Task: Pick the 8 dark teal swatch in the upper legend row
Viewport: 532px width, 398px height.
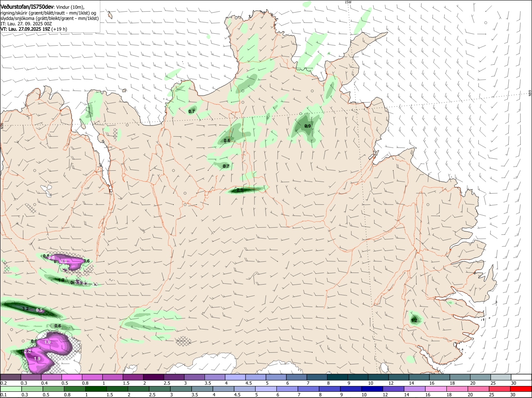Action: 338,377
